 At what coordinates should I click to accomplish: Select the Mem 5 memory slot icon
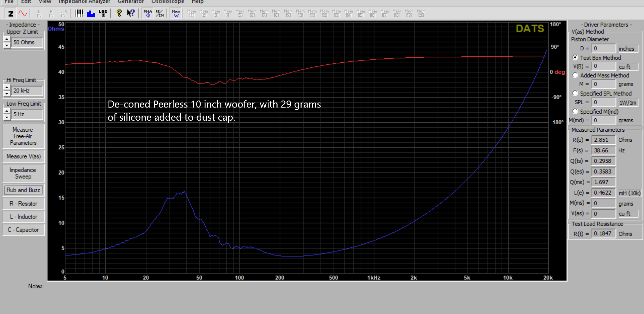click(240, 14)
